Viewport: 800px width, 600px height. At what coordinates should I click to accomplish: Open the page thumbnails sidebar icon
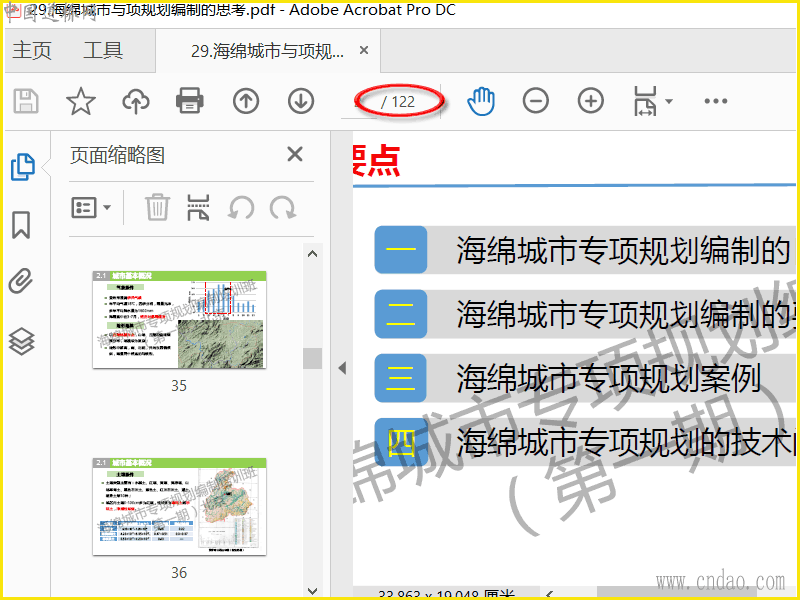(x=23, y=167)
